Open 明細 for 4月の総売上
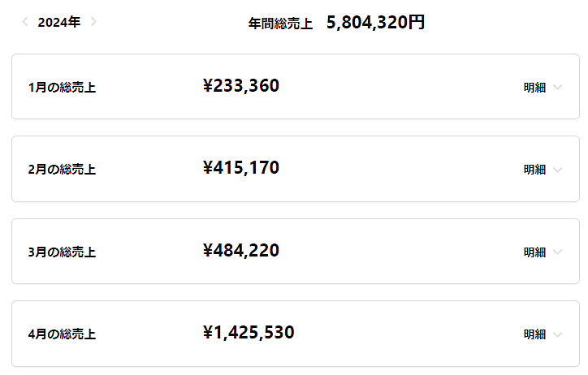Image resolution: width=588 pixels, height=375 pixels. (x=534, y=334)
